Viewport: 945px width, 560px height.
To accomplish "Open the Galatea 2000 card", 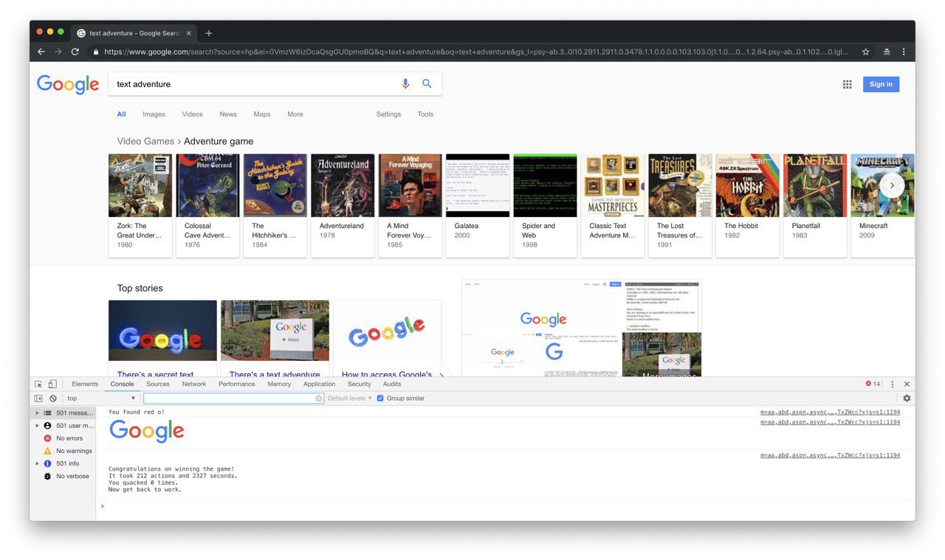I will pos(478,205).
